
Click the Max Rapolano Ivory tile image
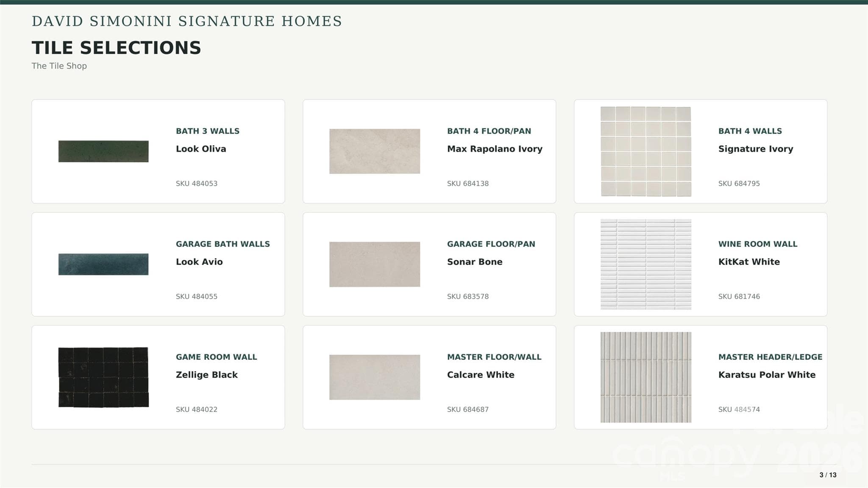coord(375,151)
